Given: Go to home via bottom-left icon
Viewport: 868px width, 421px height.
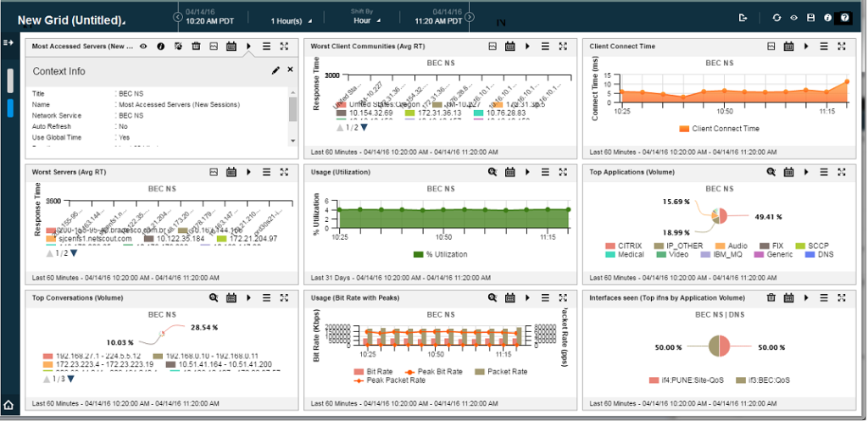Looking at the screenshot, I should pyautogui.click(x=9, y=405).
